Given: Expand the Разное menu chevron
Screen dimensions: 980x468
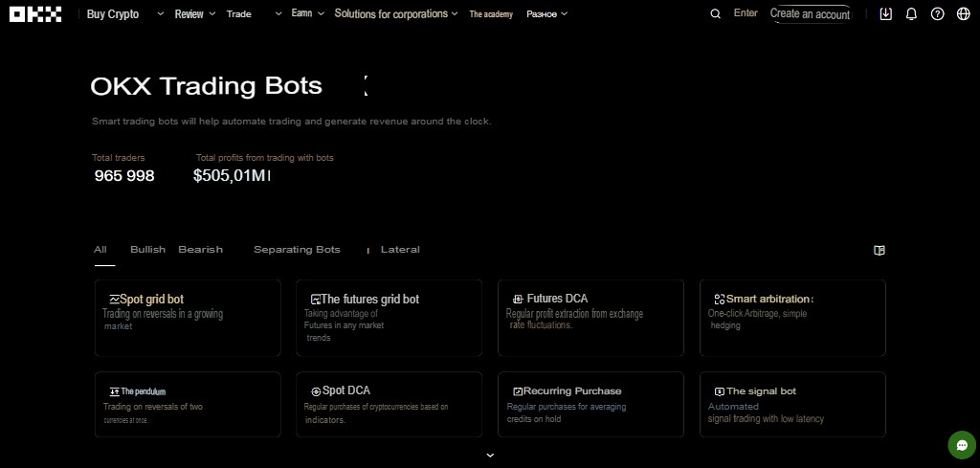Looking at the screenshot, I should coord(565,13).
